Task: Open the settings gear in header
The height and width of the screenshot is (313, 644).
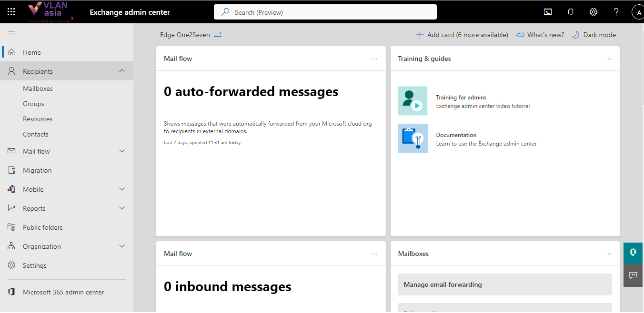Action: (x=594, y=12)
